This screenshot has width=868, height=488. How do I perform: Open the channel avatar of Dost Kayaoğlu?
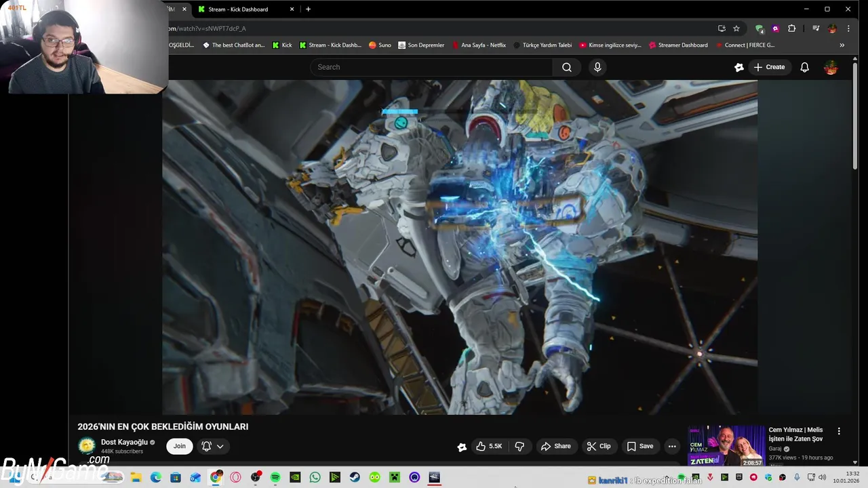coord(87,446)
